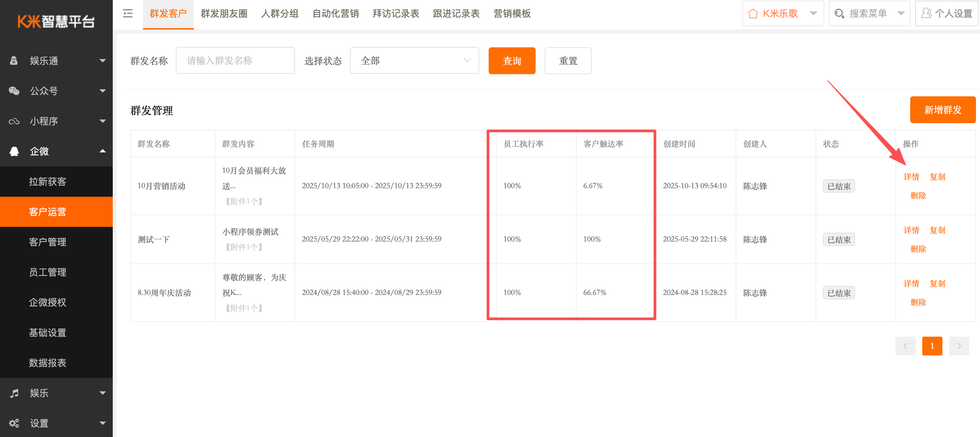
Task: Click the K米乐歌 home icon
Action: [753, 14]
